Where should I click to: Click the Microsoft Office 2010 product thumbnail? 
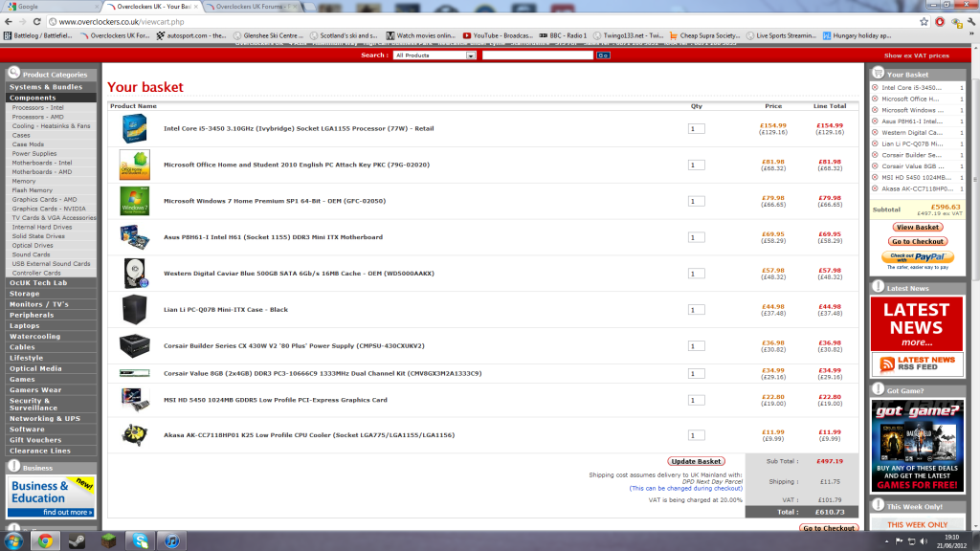134,165
